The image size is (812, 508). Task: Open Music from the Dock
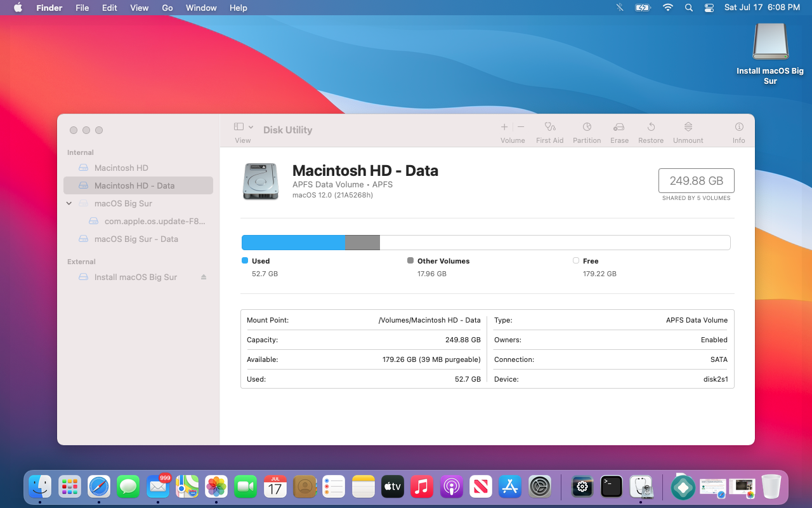(422, 487)
